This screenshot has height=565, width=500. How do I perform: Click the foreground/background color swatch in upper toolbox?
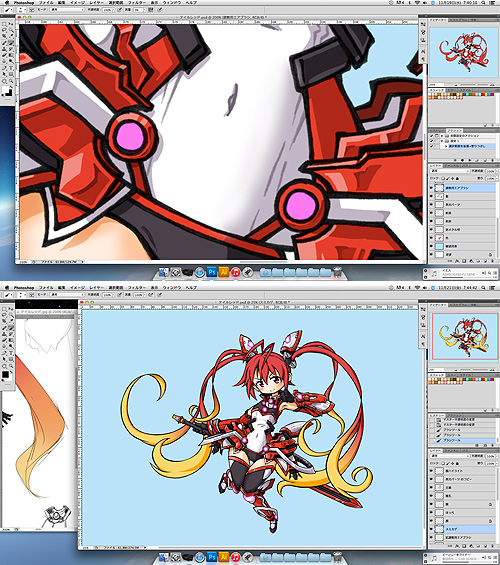coord(7,91)
